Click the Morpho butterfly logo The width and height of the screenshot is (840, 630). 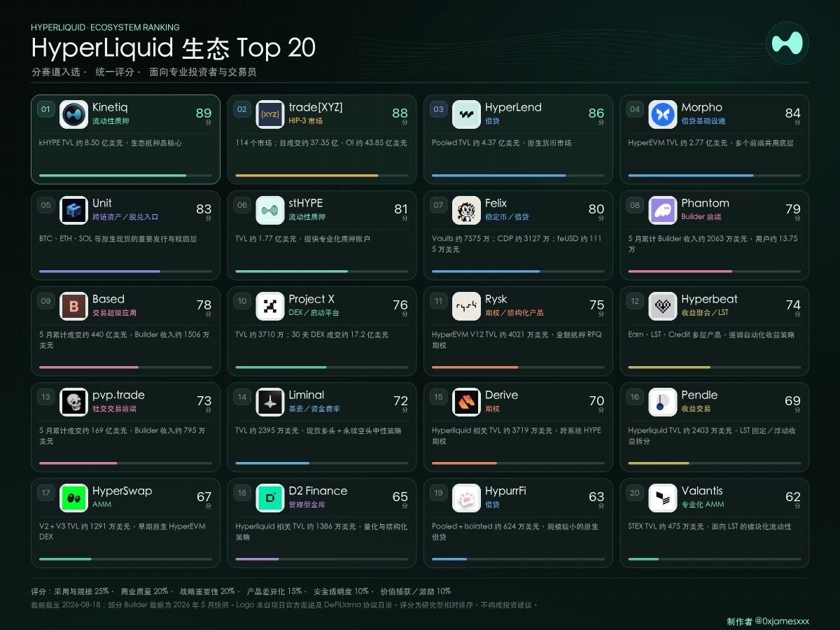tap(663, 115)
